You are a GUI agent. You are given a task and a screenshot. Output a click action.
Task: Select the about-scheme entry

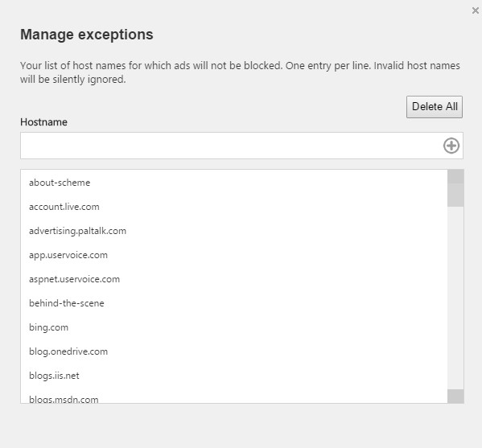(234, 183)
